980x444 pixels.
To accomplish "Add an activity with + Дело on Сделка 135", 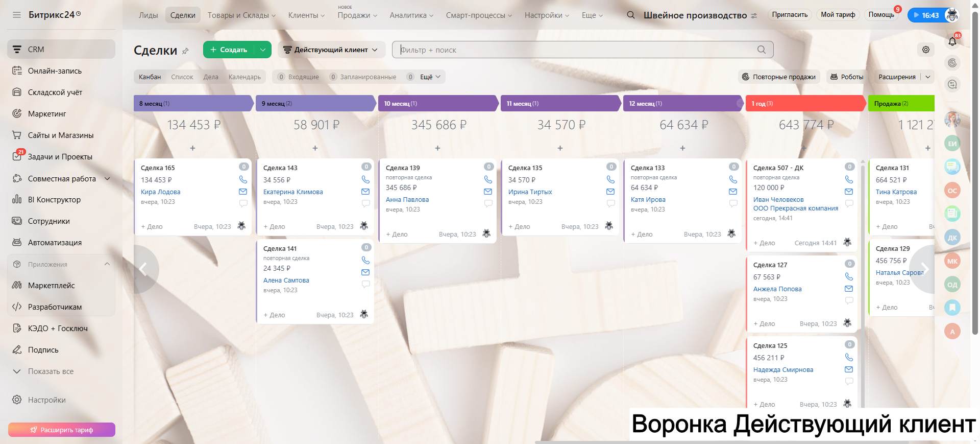I will [519, 226].
